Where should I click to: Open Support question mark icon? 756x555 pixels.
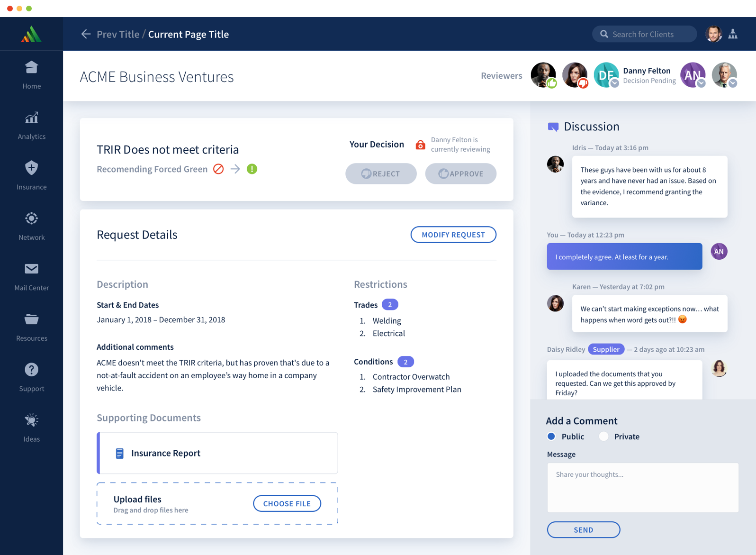[x=31, y=369]
